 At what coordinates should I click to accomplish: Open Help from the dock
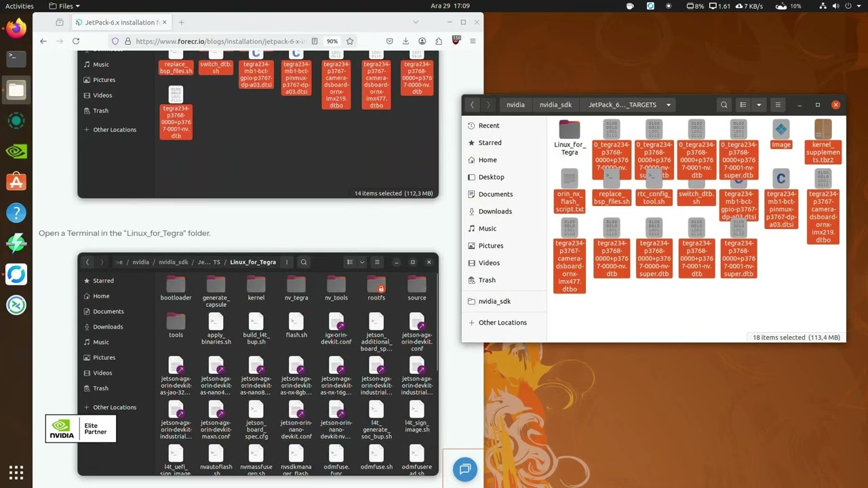16,213
